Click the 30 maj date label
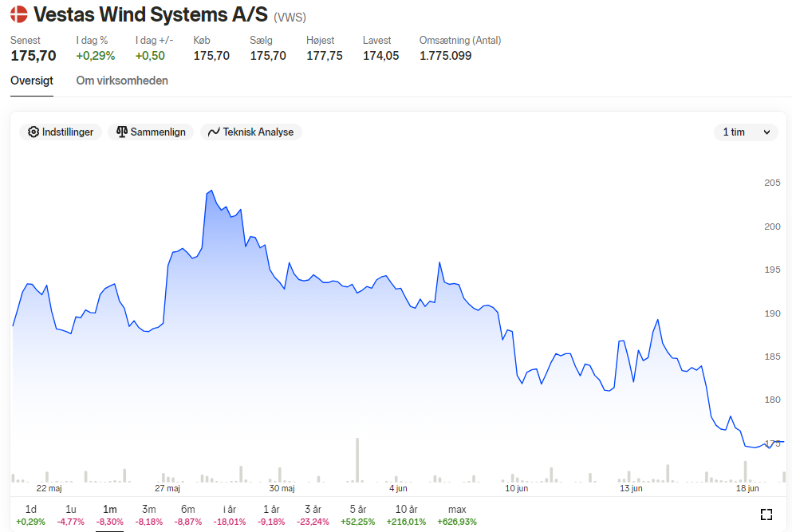Screen dimensions: 792x532 tap(282, 488)
